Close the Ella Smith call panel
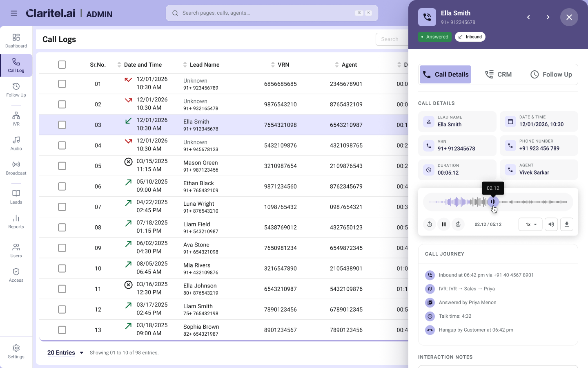Screen dimensions: 588x368 click(x=569, y=17)
